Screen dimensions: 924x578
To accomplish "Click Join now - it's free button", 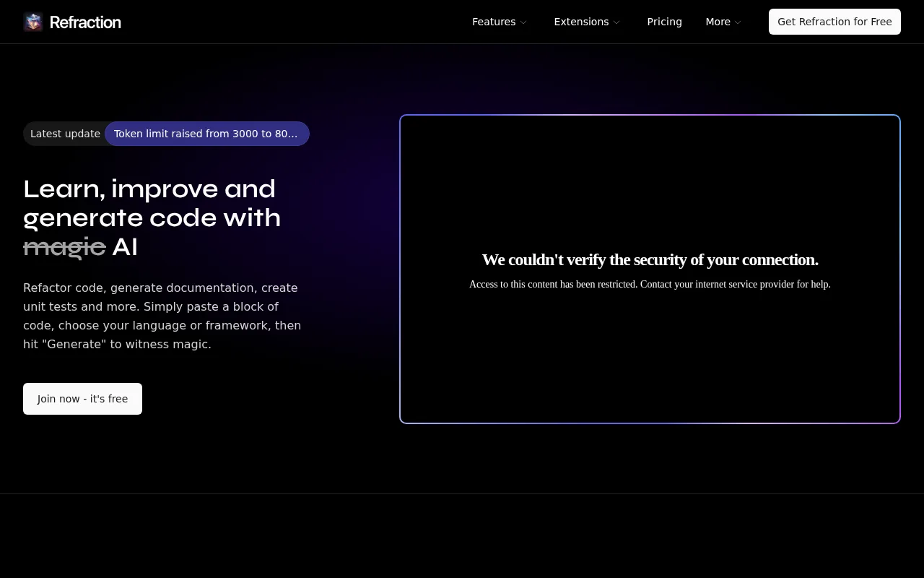I will [82, 399].
